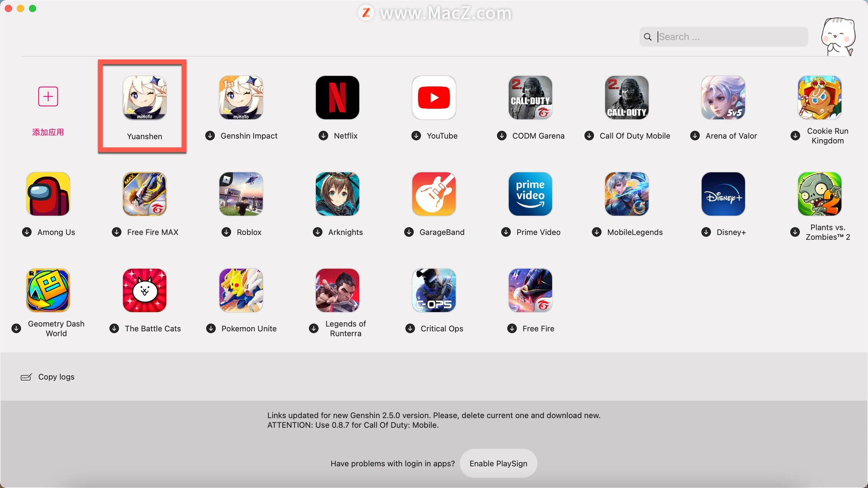
Task: Click the magnifier search icon
Action: click(647, 37)
